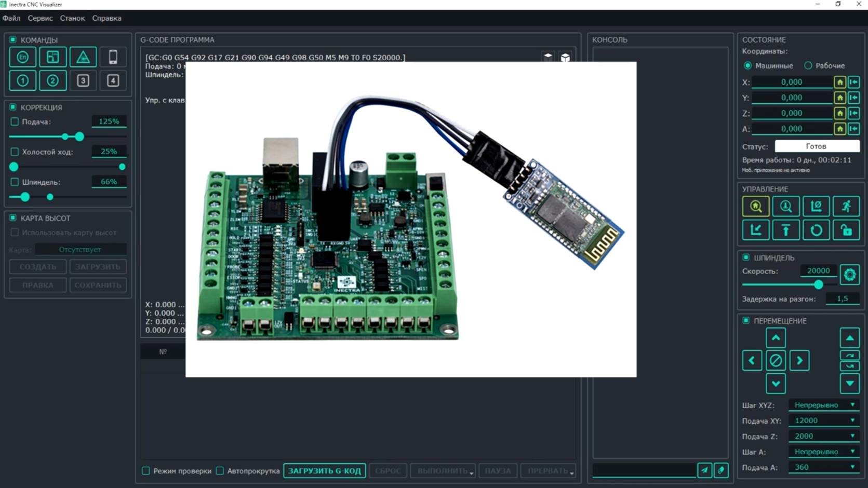This screenshot has width=868, height=488.
Task: Click the spindle Скорость value field
Action: [819, 270]
